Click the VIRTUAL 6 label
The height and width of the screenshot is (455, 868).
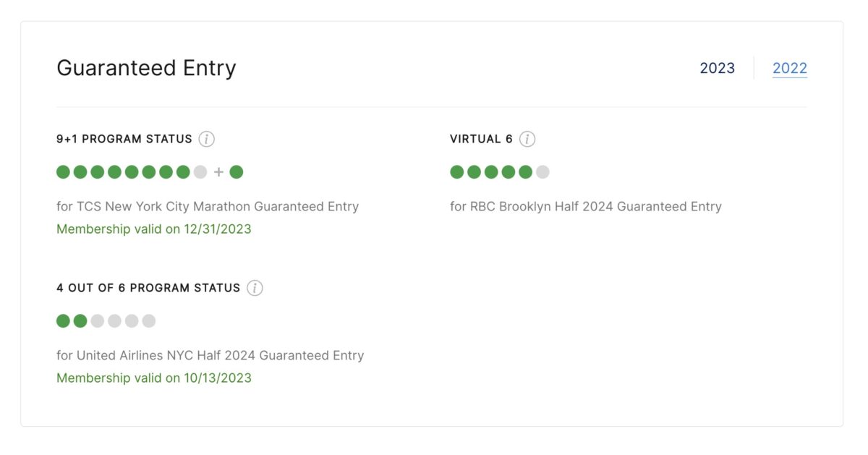pyautogui.click(x=481, y=139)
